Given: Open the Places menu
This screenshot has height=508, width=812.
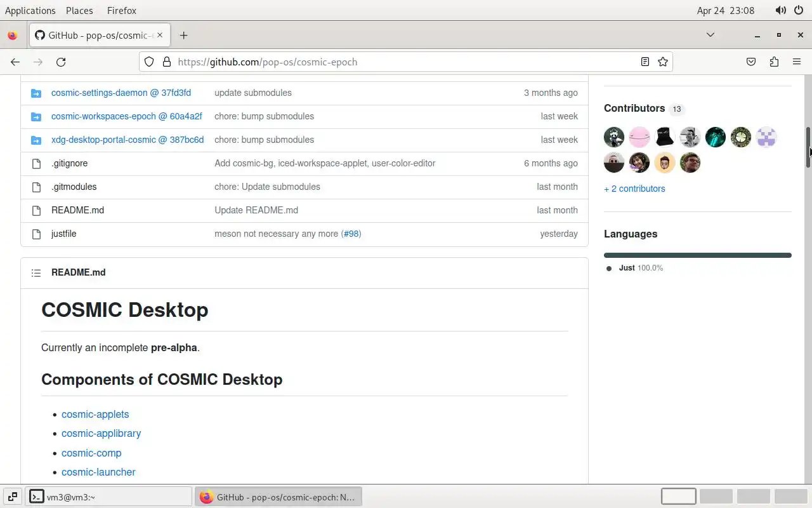Looking at the screenshot, I should (79, 10).
